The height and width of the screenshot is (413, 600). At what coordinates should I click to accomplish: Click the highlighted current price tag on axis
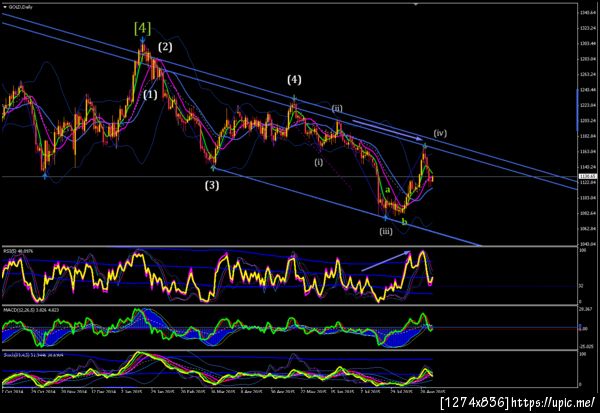[x=587, y=176]
